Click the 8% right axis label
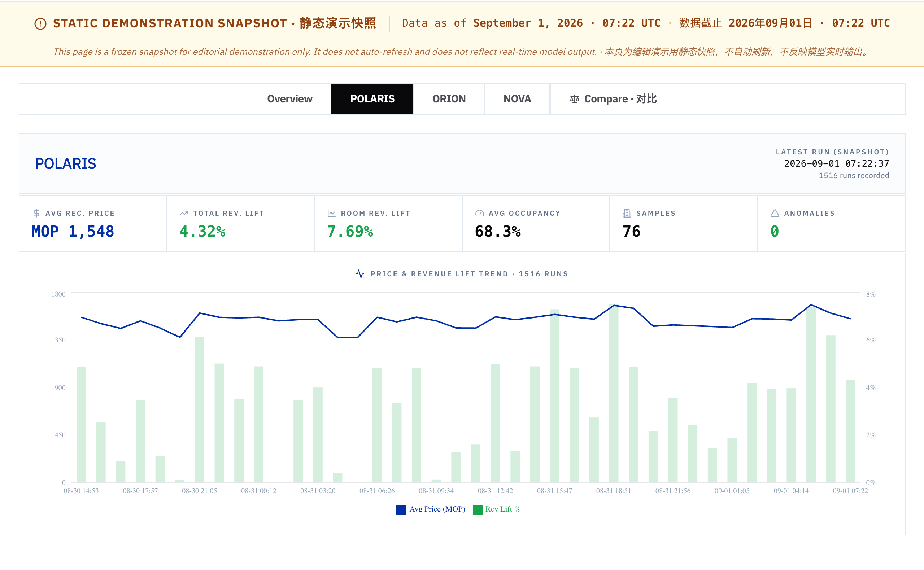 coord(871,294)
